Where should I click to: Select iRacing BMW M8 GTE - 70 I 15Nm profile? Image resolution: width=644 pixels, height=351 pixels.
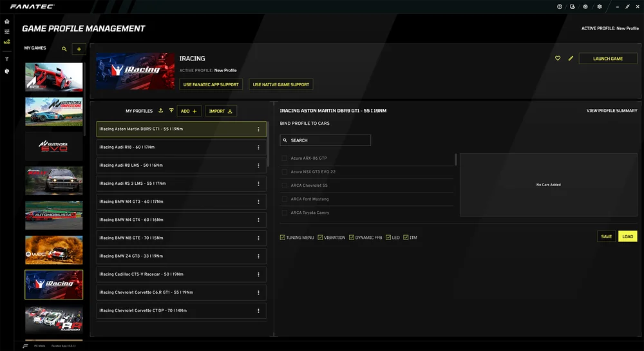tap(181, 238)
